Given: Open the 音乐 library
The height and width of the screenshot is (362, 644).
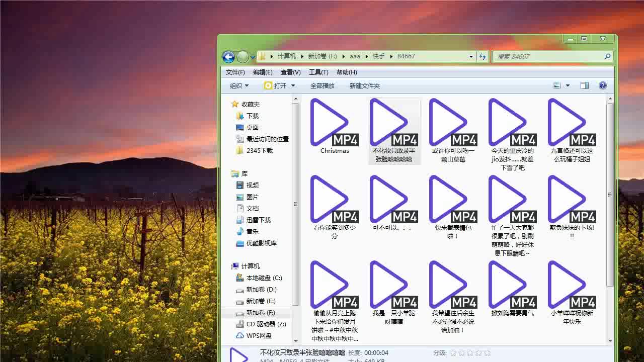Looking at the screenshot, I should pos(248,231).
